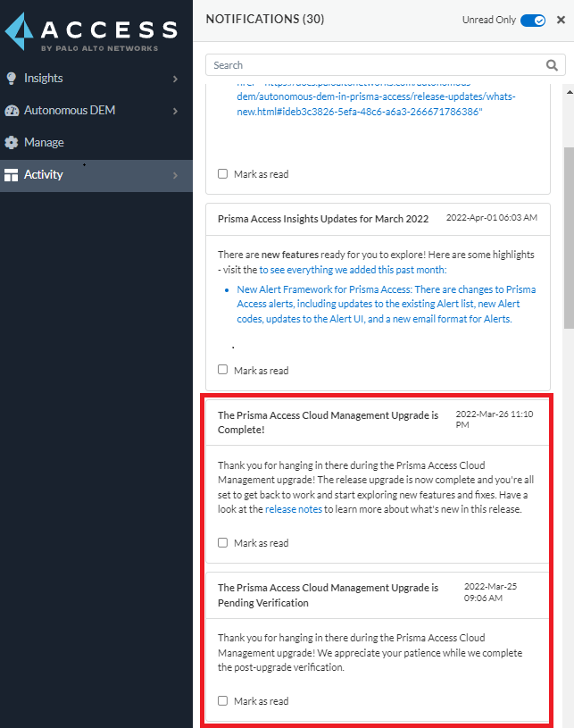Open the Autonomous DEM menu item
This screenshot has width=574, height=728.
click(x=96, y=111)
